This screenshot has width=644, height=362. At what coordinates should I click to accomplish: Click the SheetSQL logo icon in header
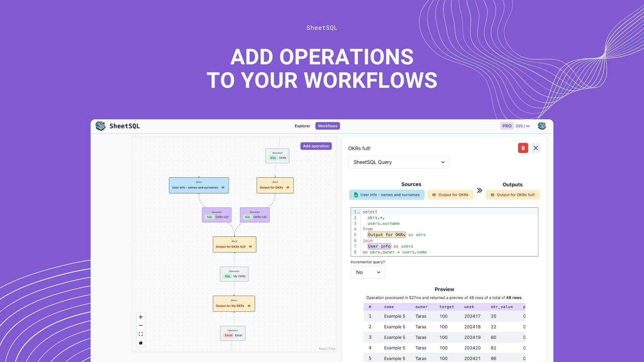tap(100, 126)
